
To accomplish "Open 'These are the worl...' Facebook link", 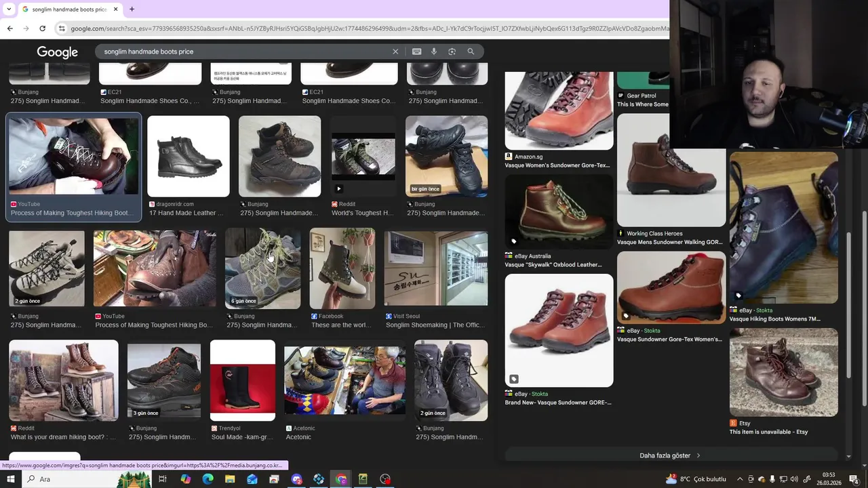I will click(x=341, y=325).
